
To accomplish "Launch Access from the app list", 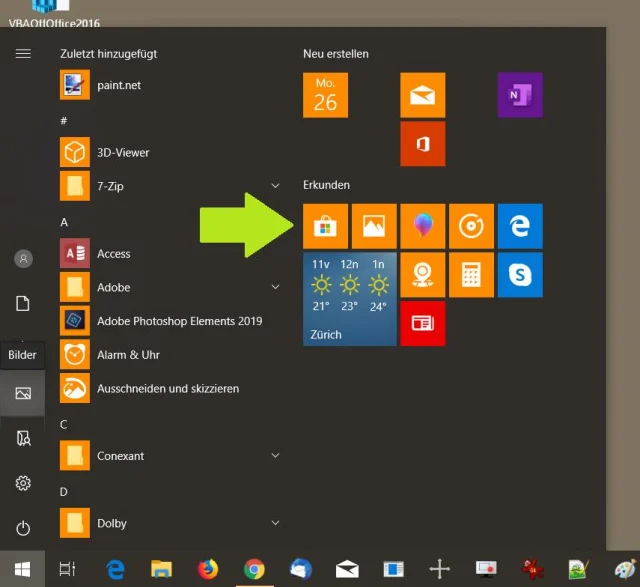I will point(113,254).
